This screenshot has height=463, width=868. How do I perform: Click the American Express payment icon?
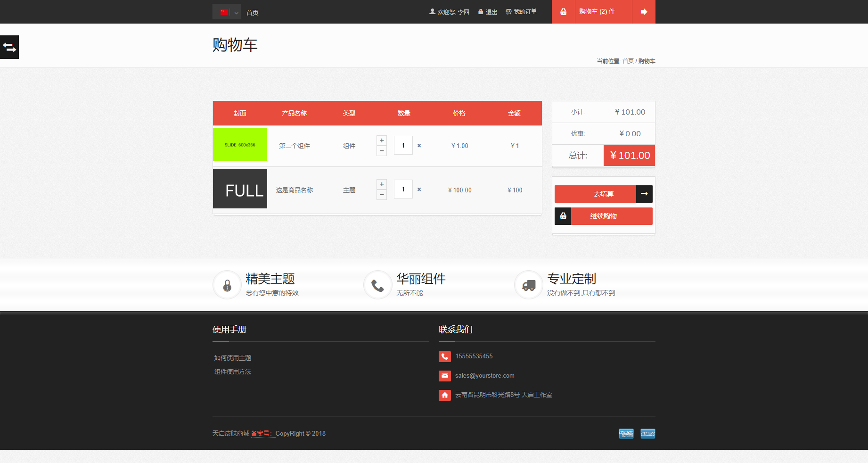tap(626, 434)
